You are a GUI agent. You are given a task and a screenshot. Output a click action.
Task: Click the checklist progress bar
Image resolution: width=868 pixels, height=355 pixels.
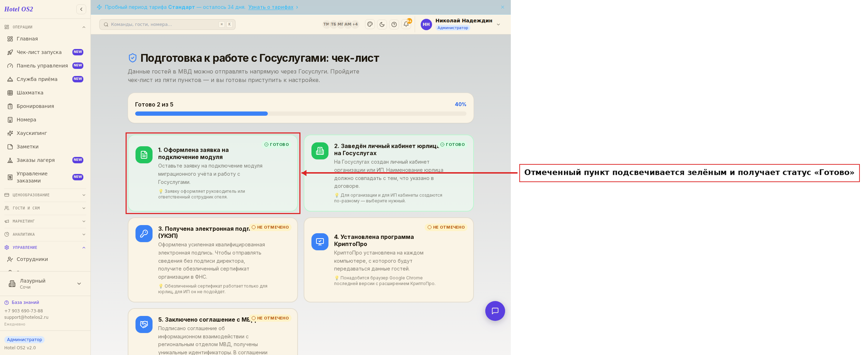coord(300,114)
